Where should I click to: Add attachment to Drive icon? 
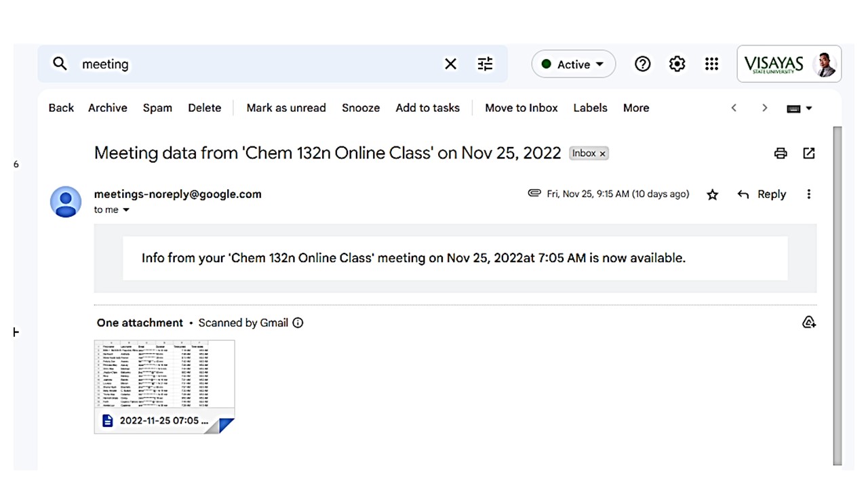(808, 323)
